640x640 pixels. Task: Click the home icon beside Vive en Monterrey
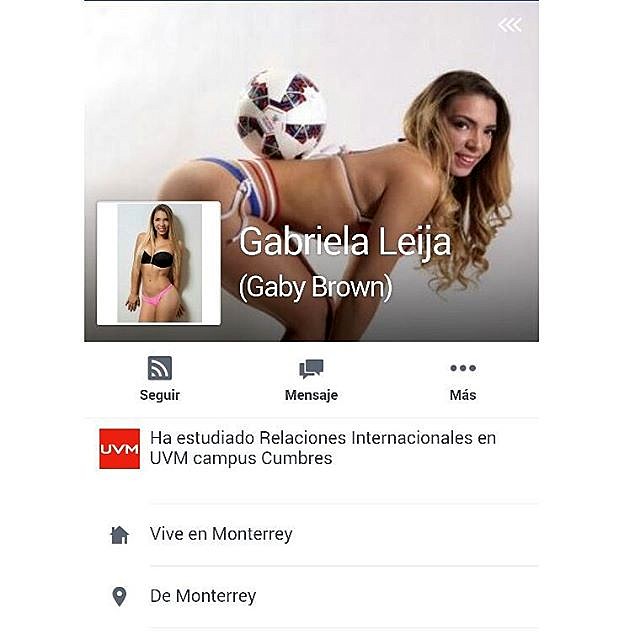(119, 535)
